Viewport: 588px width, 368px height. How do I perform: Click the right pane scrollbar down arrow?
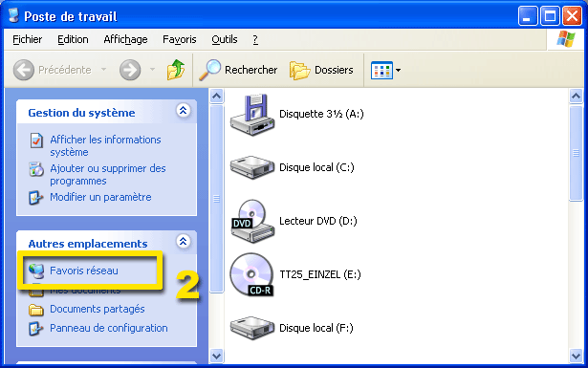[576, 356]
